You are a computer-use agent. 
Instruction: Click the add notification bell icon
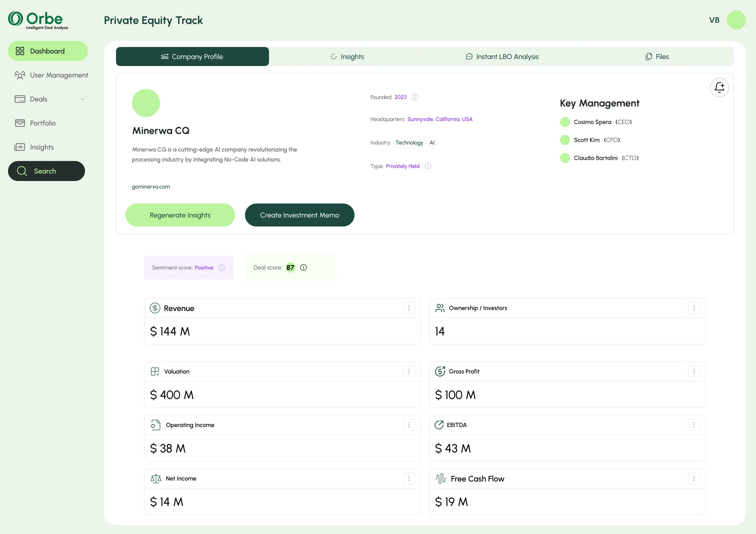[x=719, y=88]
